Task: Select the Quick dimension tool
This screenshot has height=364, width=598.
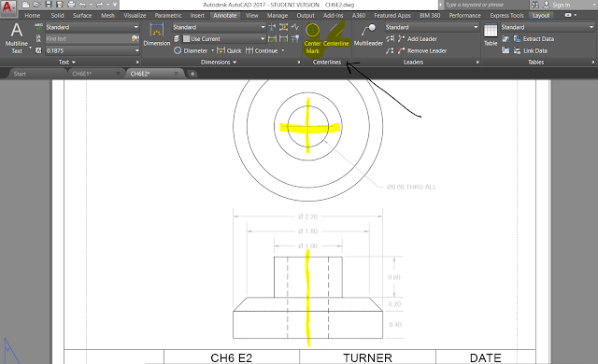Action: (229, 50)
